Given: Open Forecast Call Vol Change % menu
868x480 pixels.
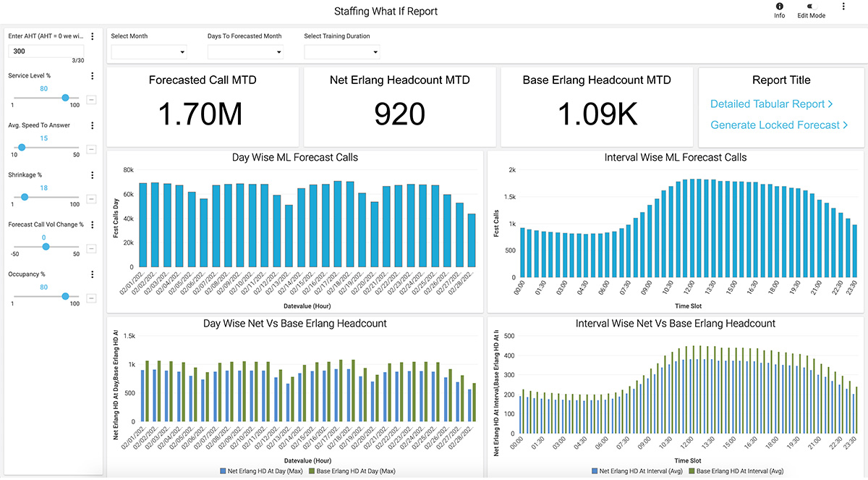Looking at the screenshot, I should pos(92,224).
